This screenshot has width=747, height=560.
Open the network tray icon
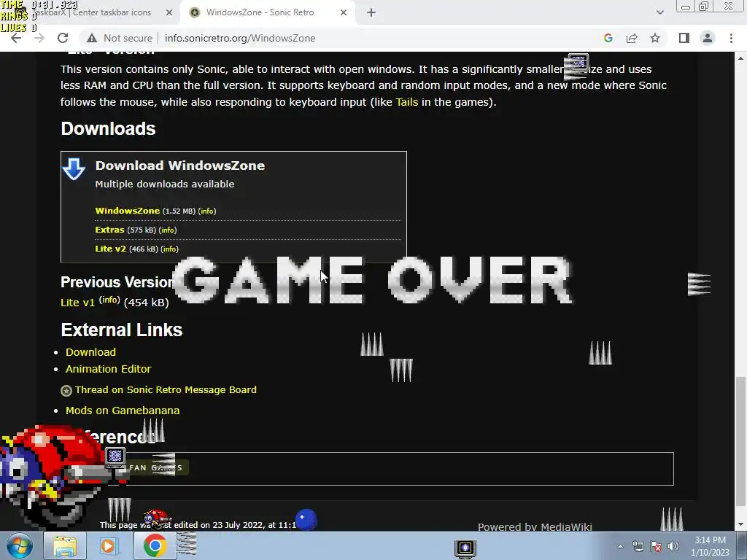(x=638, y=547)
